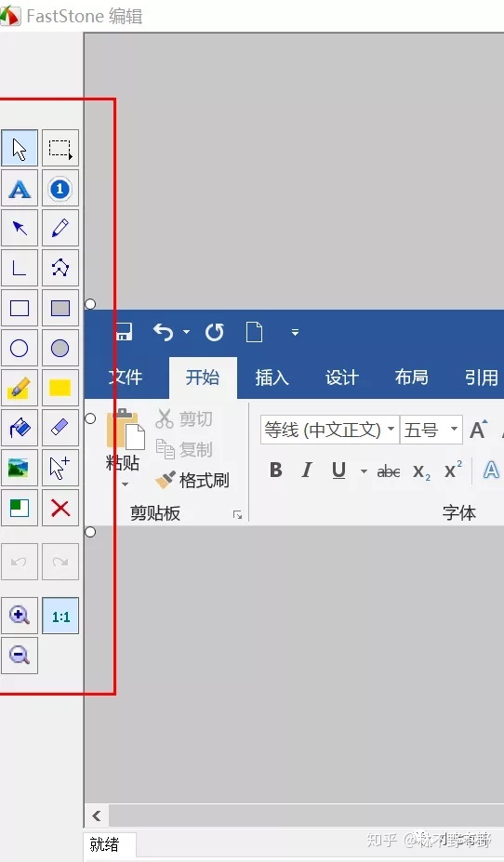Screen dimensions: 504x862
Task: Choose the filled rectangle tool
Action: click(60, 308)
